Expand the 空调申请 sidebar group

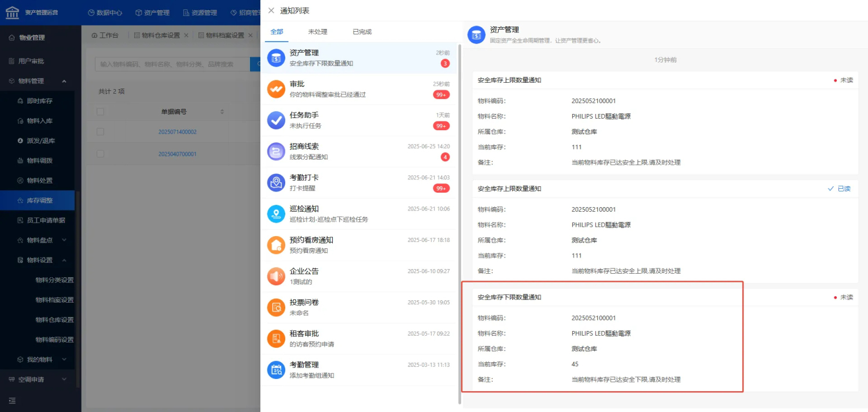(64, 380)
